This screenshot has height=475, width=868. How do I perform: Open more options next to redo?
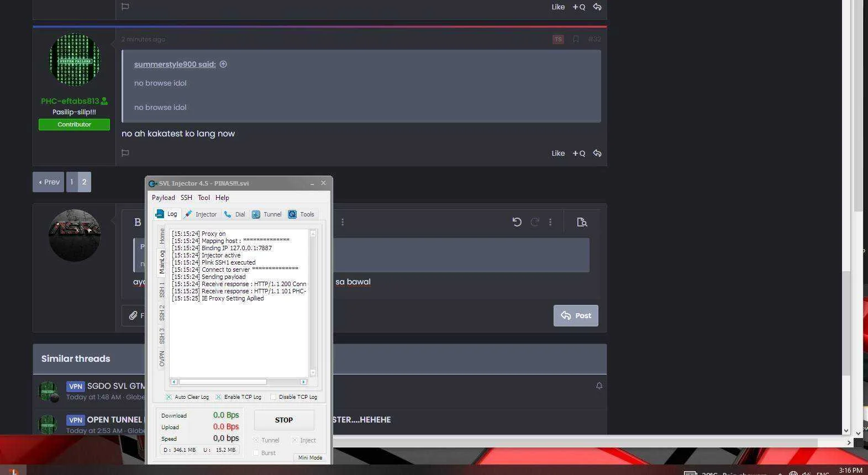pyautogui.click(x=550, y=222)
